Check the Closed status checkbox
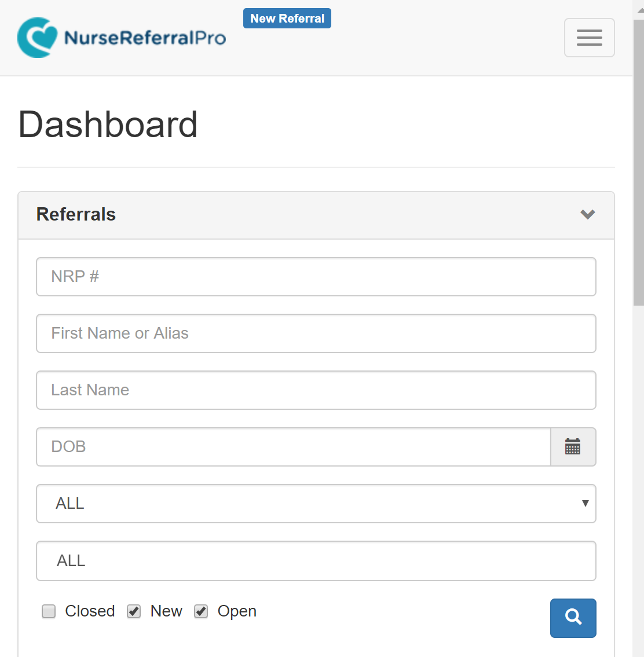The image size is (644, 657). point(48,611)
